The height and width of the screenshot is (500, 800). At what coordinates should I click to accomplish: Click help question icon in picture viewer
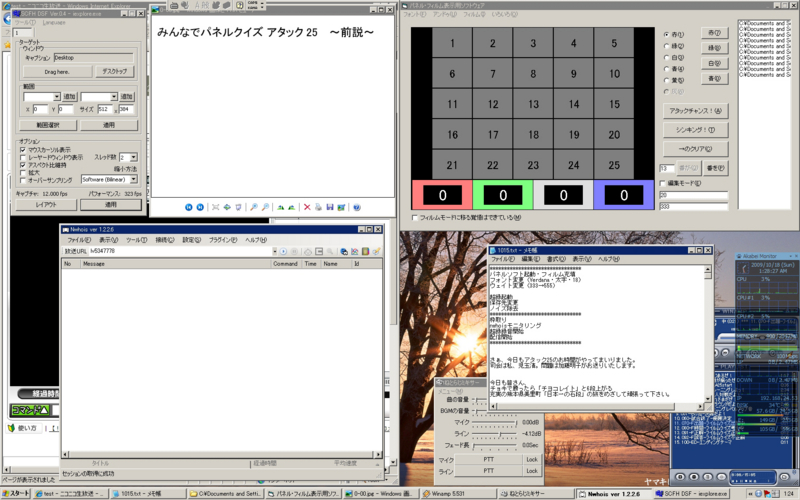(x=357, y=207)
